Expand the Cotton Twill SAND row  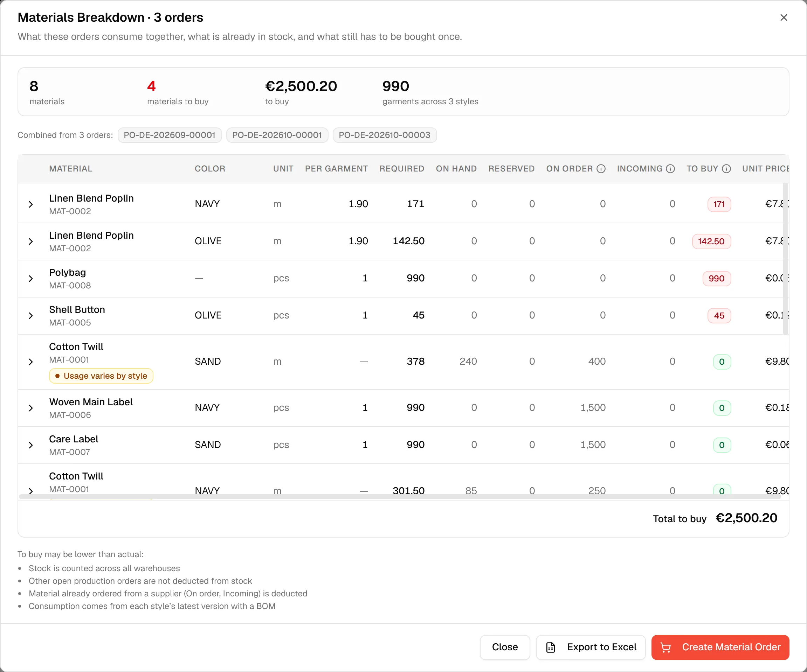click(31, 362)
